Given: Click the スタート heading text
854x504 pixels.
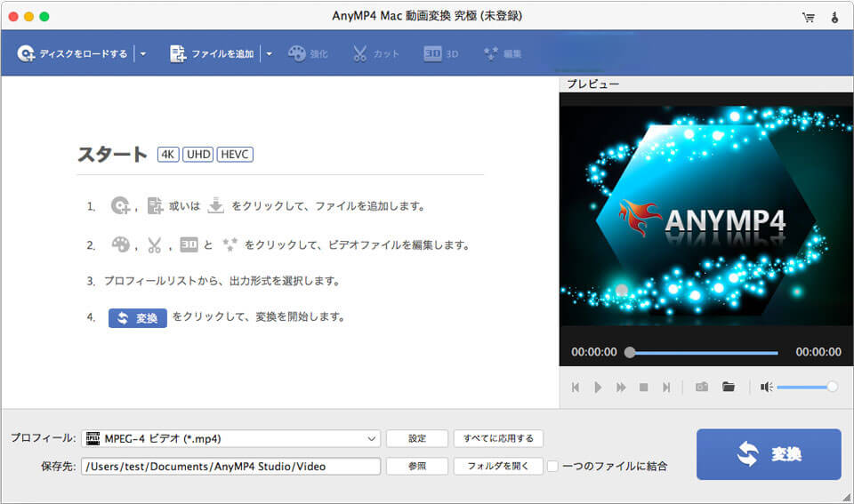Looking at the screenshot, I should [112, 155].
